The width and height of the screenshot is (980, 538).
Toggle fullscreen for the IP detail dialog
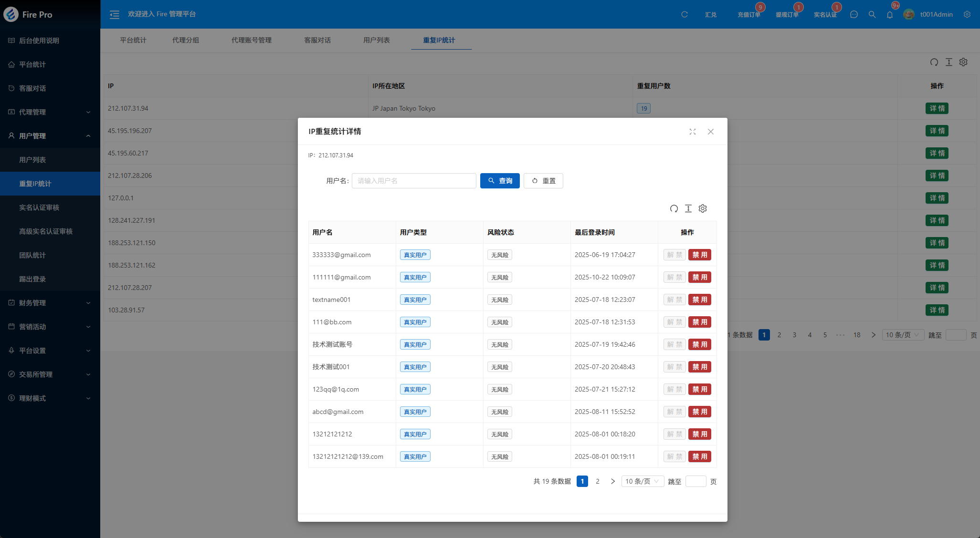(x=692, y=132)
